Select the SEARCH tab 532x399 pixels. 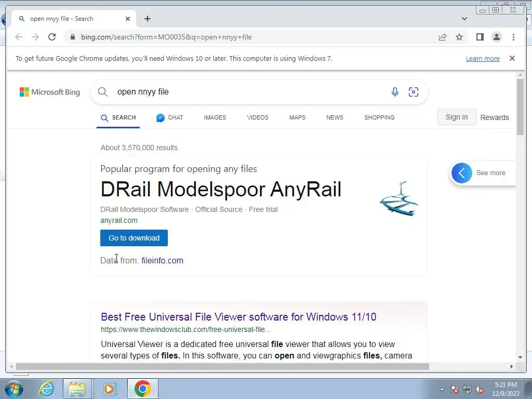(118, 118)
